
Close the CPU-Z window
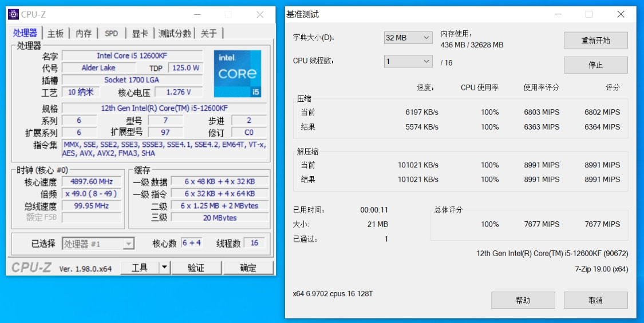click(260, 14)
